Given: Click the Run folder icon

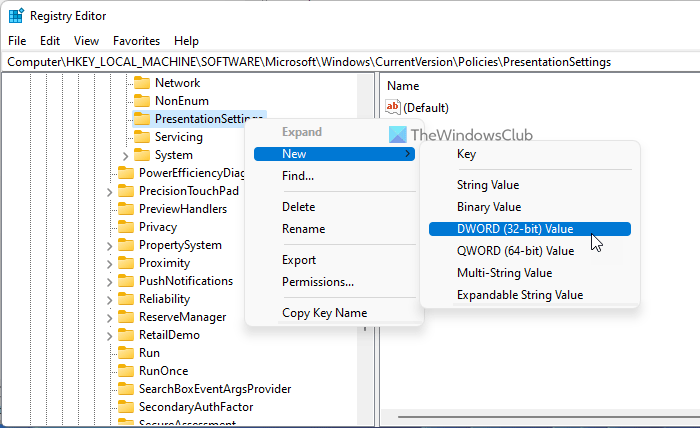Looking at the screenshot, I should pyautogui.click(x=126, y=353).
